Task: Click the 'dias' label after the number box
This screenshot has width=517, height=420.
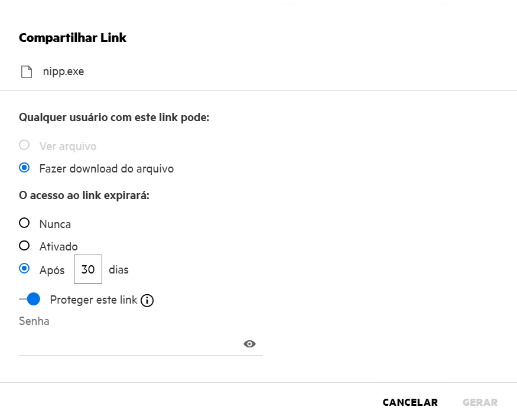Action: point(119,270)
